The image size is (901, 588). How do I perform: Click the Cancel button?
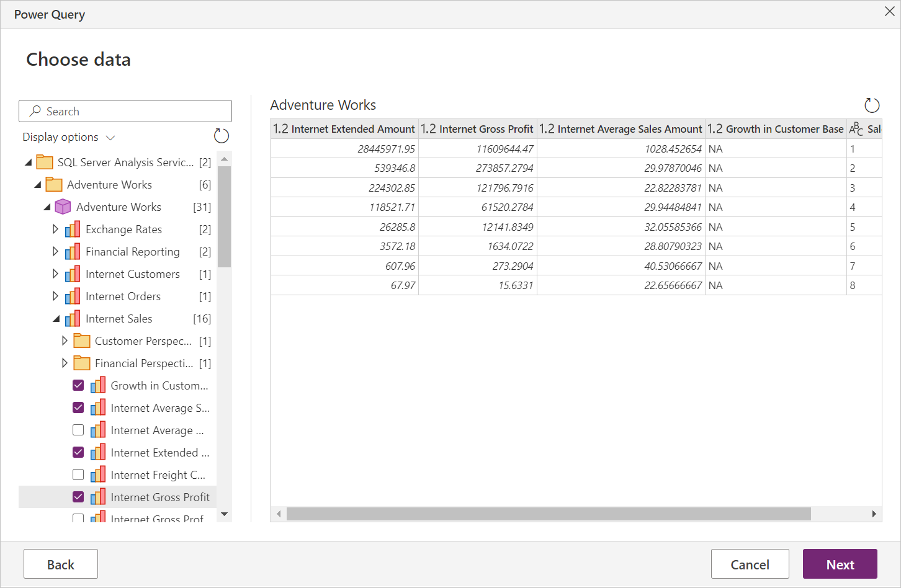click(750, 564)
